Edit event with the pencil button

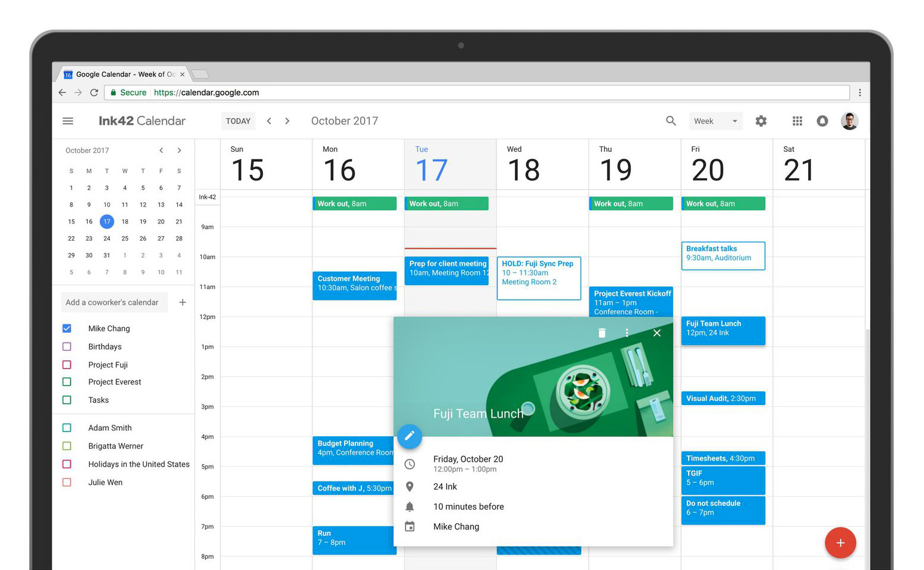[410, 436]
